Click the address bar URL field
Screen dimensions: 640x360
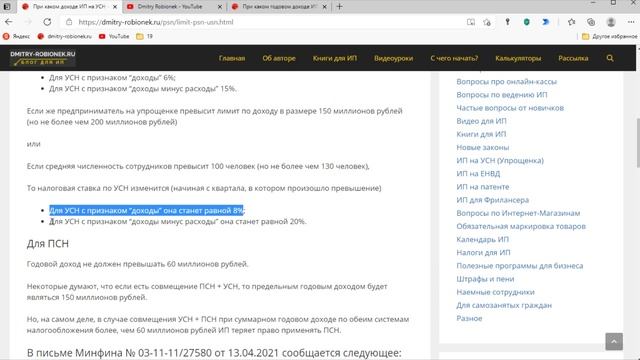(x=261, y=22)
